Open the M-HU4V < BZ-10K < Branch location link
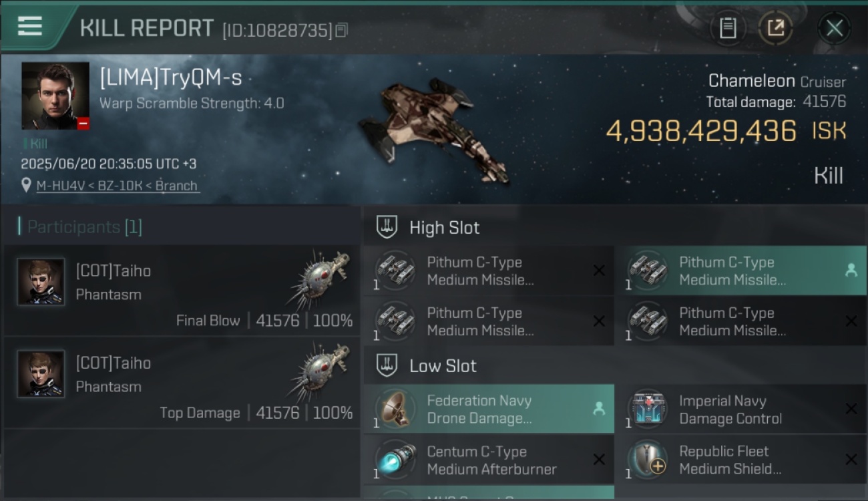Screen dimensions: 868x501 pyautogui.click(x=118, y=186)
